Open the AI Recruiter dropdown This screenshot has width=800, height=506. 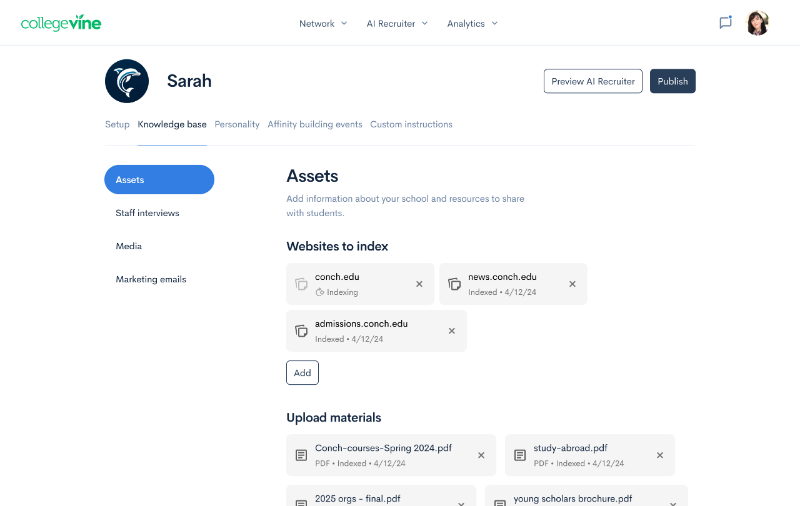(x=397, y=23)
